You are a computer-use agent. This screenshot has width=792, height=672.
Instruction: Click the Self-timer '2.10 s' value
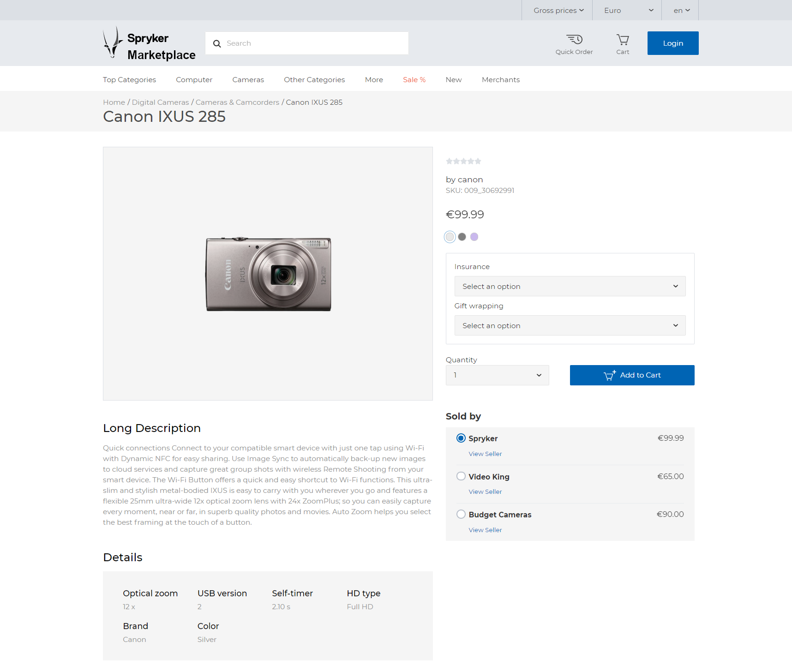tap(281, 607)
